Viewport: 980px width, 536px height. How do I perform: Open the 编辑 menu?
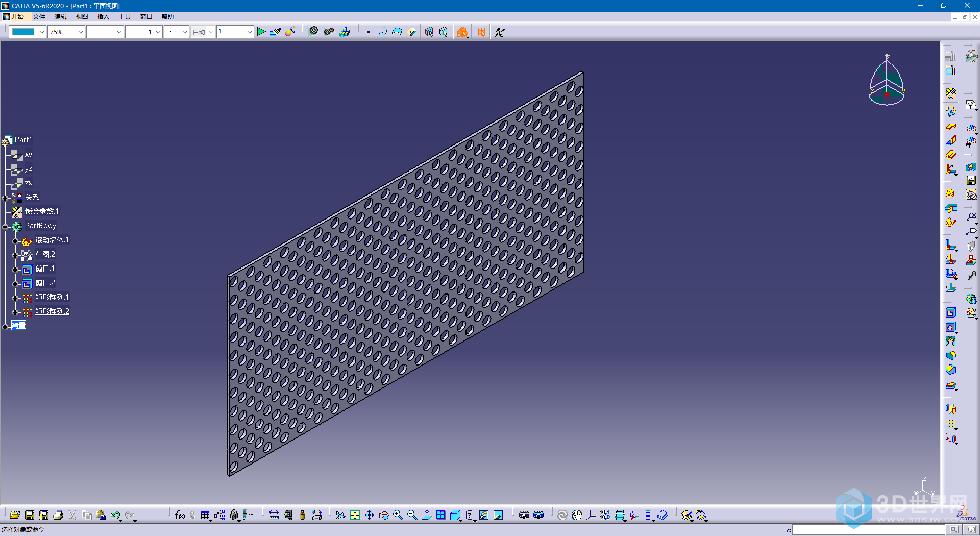click(60, 17)
